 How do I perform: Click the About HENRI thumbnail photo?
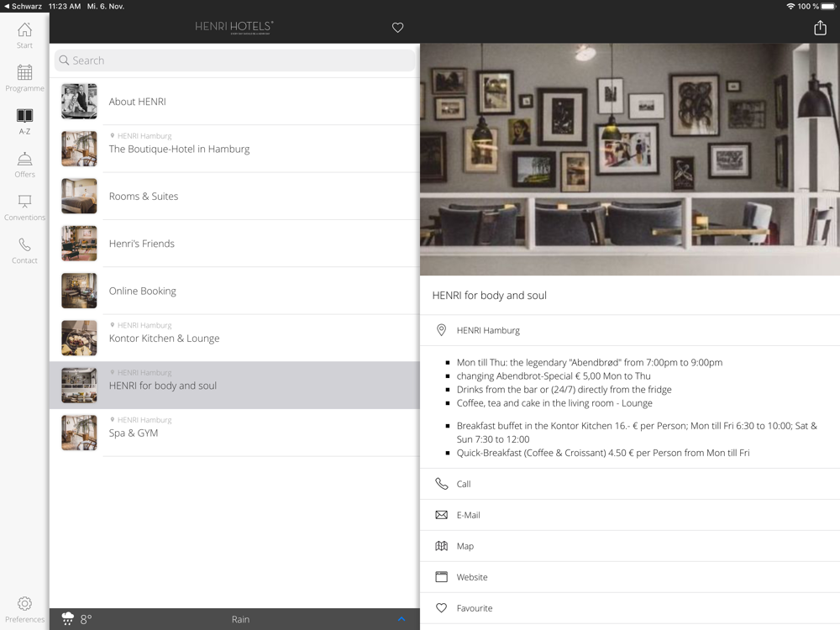[x=79, y=102]
